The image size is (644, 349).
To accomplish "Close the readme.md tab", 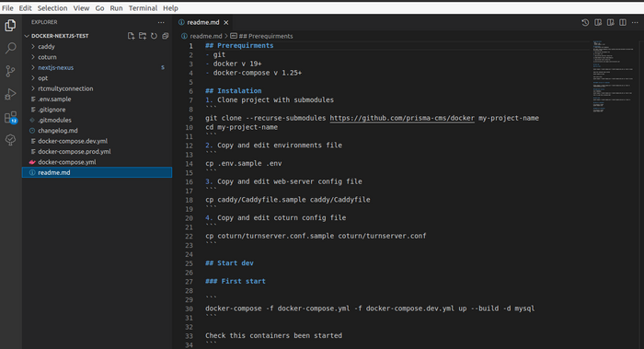I will pos(226,23).
